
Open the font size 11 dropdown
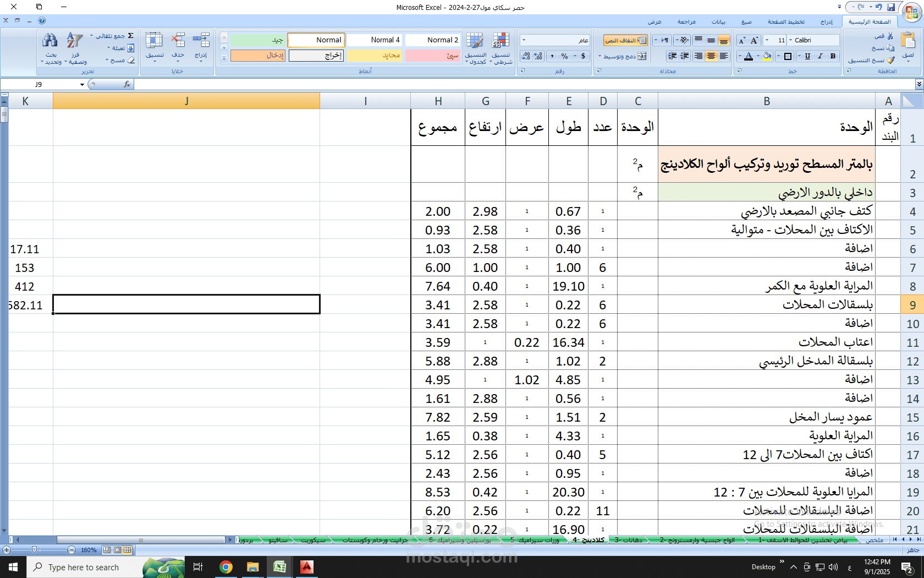click(x=767, y=40)
